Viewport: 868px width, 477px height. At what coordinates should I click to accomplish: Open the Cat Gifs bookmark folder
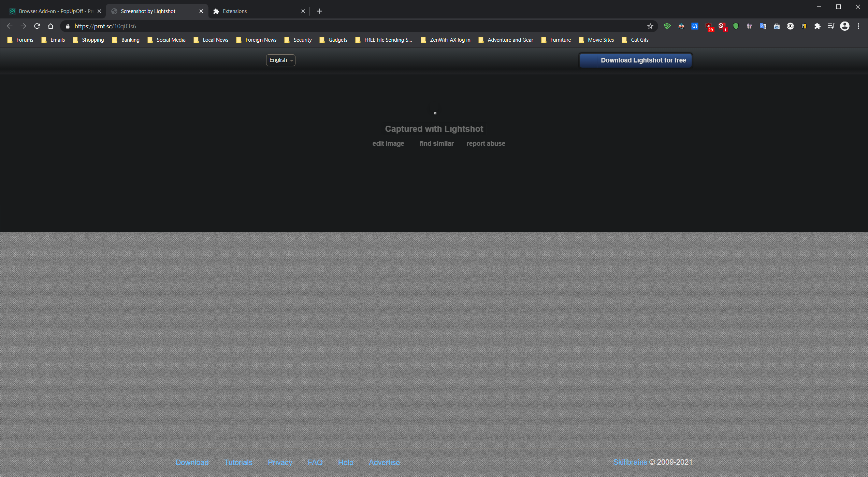(635, 40)
